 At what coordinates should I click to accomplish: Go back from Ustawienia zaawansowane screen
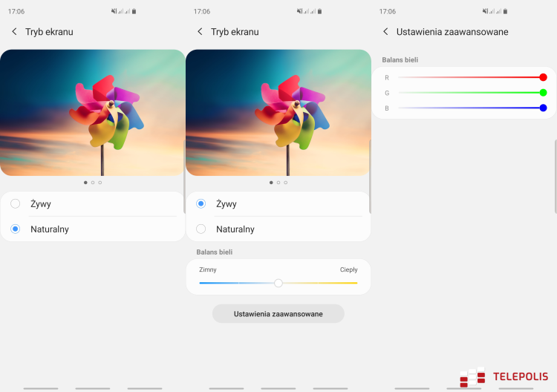[385, 32]
